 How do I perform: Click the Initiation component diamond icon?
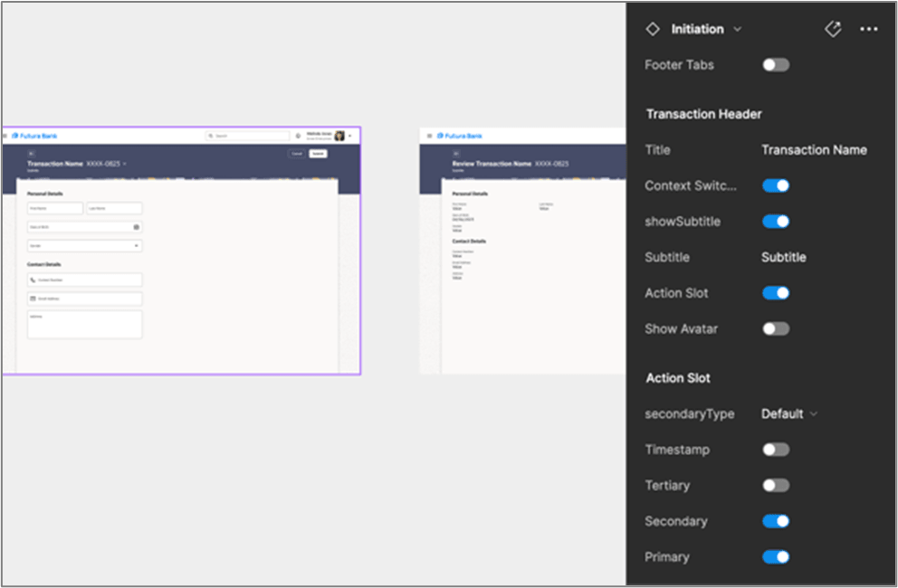click(x=652, y=29)
